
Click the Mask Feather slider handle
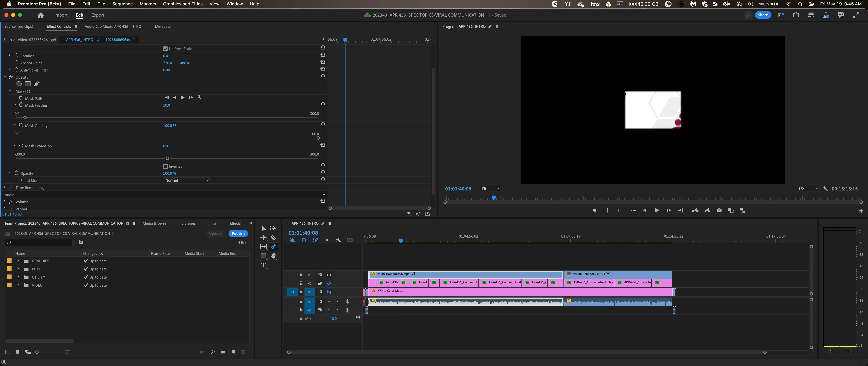(25, 118)
